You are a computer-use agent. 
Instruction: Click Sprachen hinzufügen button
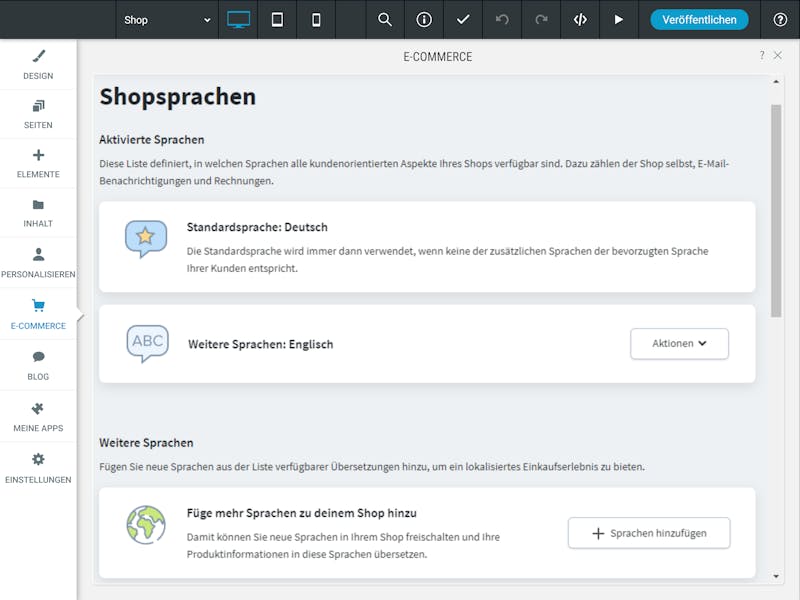click(x=649, y=533)
